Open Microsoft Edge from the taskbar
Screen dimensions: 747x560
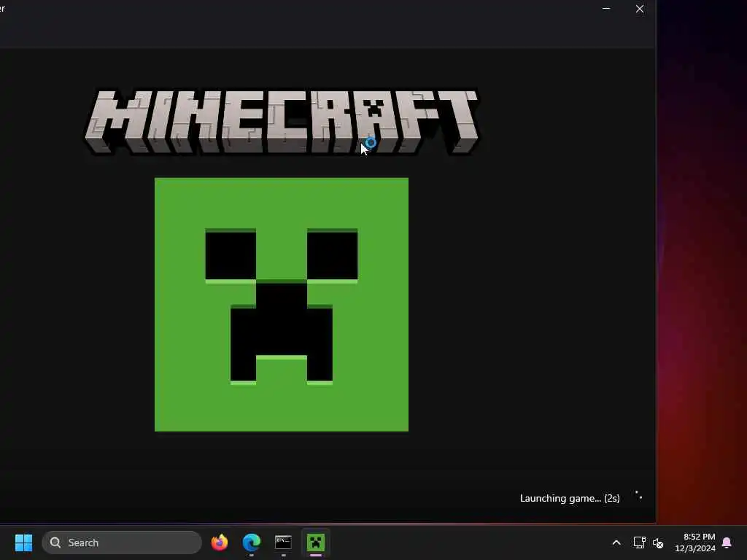click(x=252, y=542)
